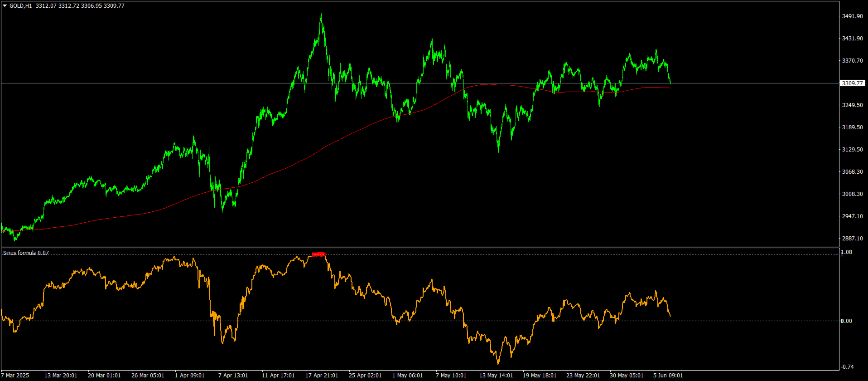This screenshot has width=868, height=381.
Task: Select the current price tag 3309.77 on the price axis
Action: [x=853, y=83]
